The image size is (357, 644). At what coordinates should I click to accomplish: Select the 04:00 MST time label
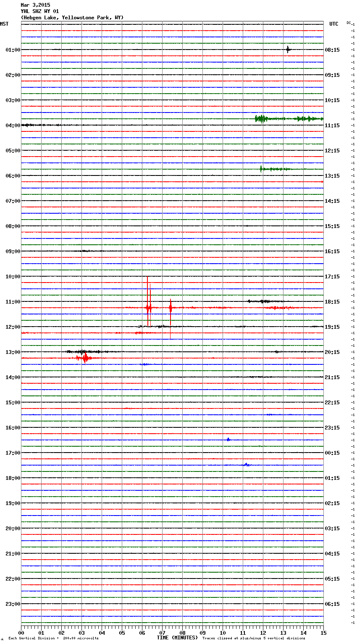pos(13,126)
